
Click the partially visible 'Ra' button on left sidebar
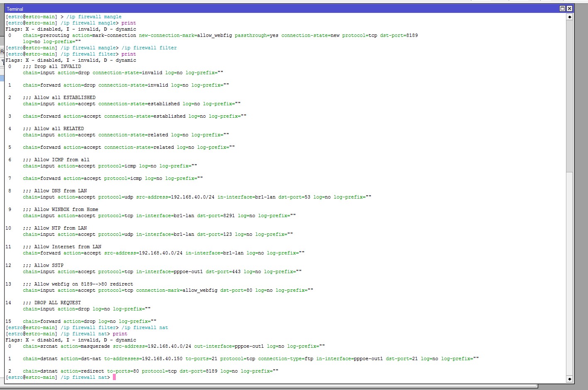[2, 51]
